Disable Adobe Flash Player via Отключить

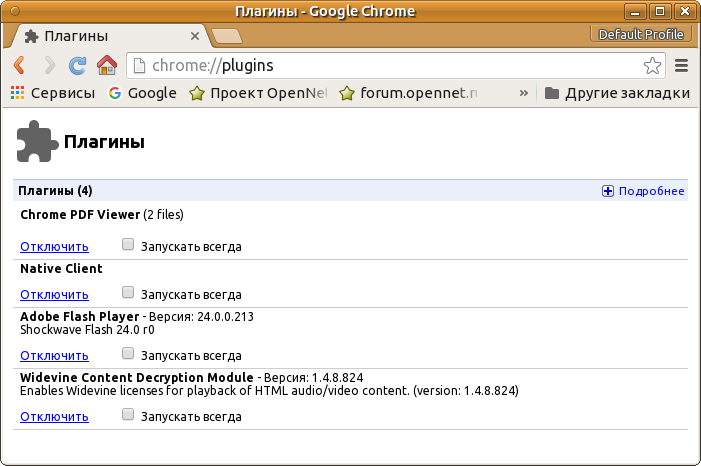(55, 356)
